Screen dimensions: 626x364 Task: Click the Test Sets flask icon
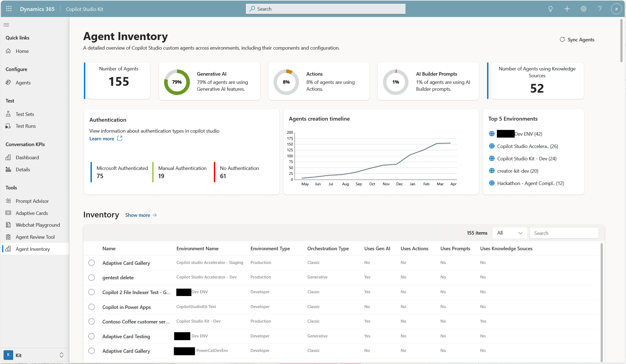8,114
